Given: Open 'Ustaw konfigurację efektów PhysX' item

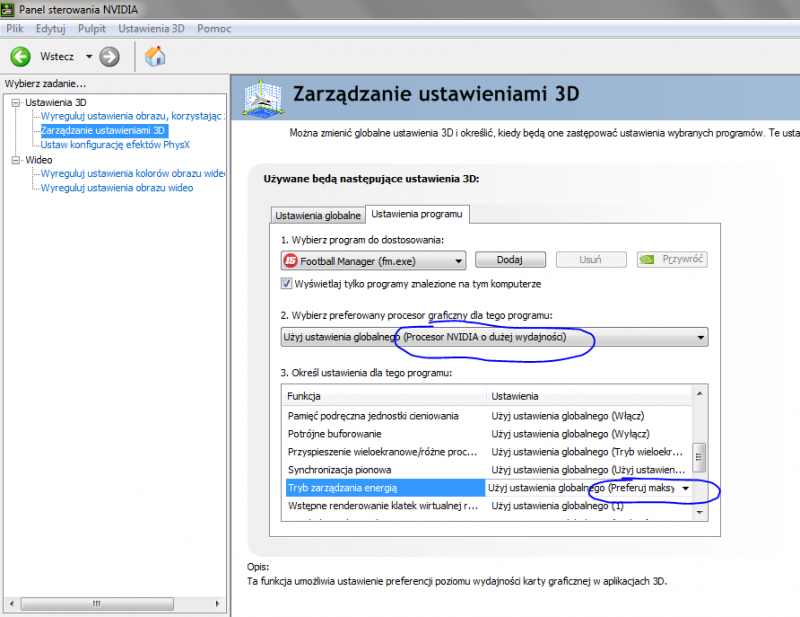Looking at the screenshot, I should (115, 145).
